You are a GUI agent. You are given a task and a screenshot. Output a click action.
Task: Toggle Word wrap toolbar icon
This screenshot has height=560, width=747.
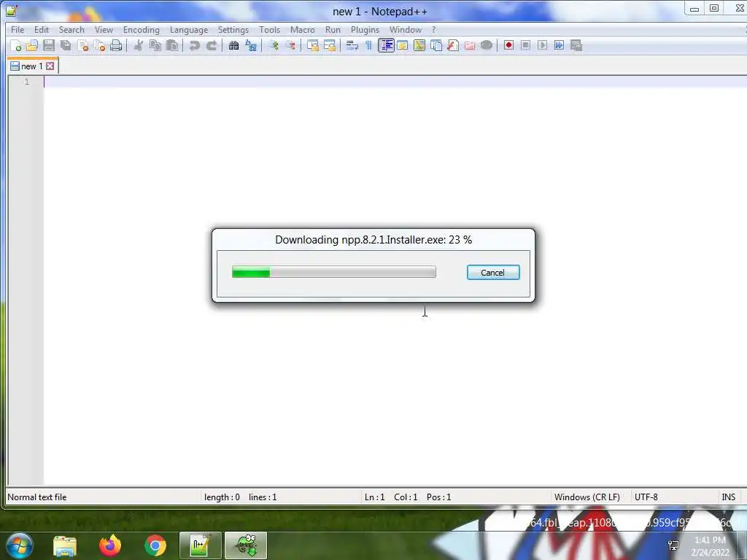[352, 46]
